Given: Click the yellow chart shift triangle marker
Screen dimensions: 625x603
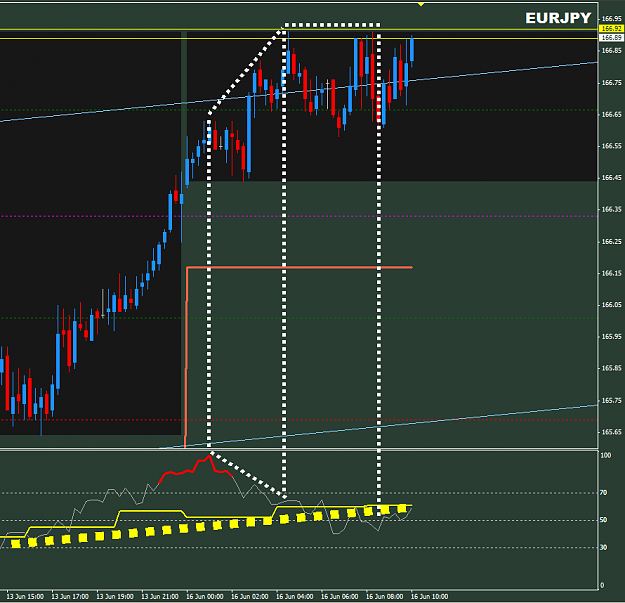Looking at the screenshot, I should point(421,4).
